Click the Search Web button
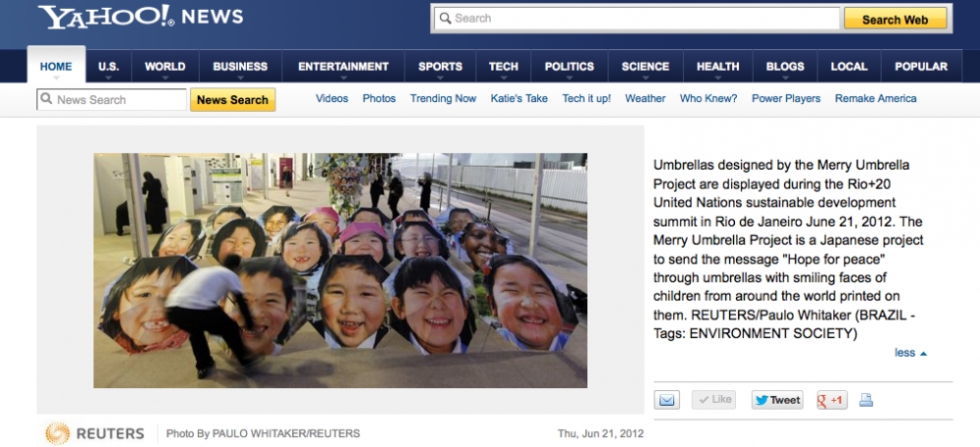The width and height of the screenshot is (980, 447). pyautogui.click(x=895, y=19)
